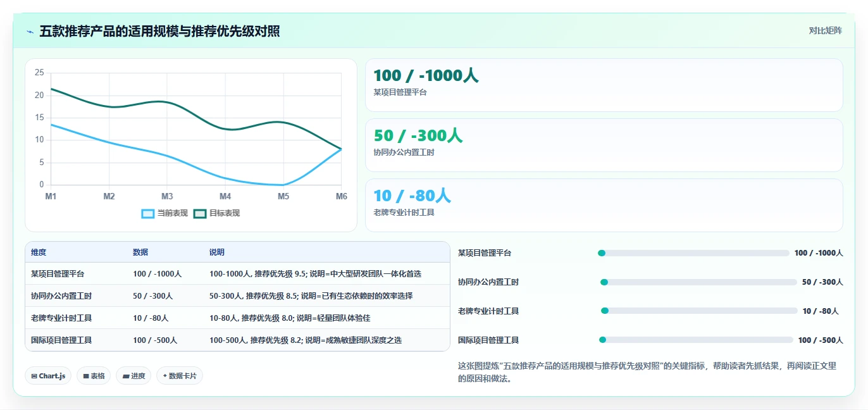Click the M6 axis label on chart
The height and width of the screenshot is (410, 868).
point(342,197)
